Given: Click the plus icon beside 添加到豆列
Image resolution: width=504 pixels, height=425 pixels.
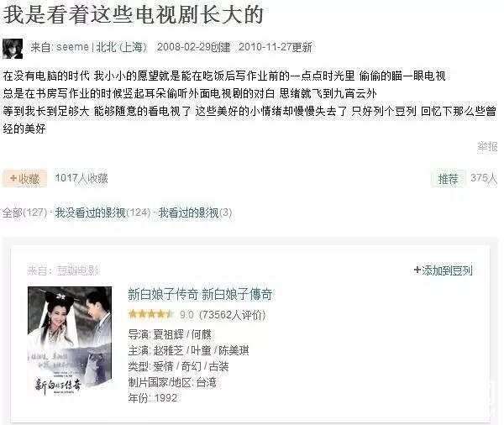Looking at the screenshot, I should (x=417, y=270).
